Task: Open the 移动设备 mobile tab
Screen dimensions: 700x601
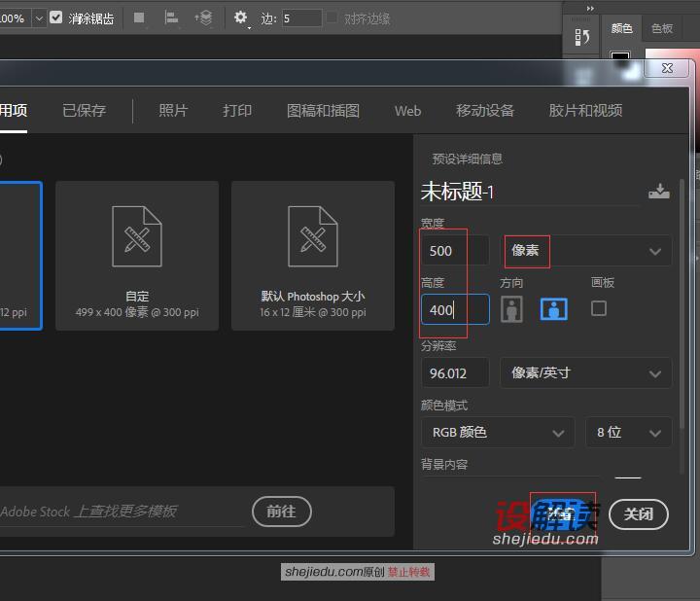Action: [x=485, y=111]
